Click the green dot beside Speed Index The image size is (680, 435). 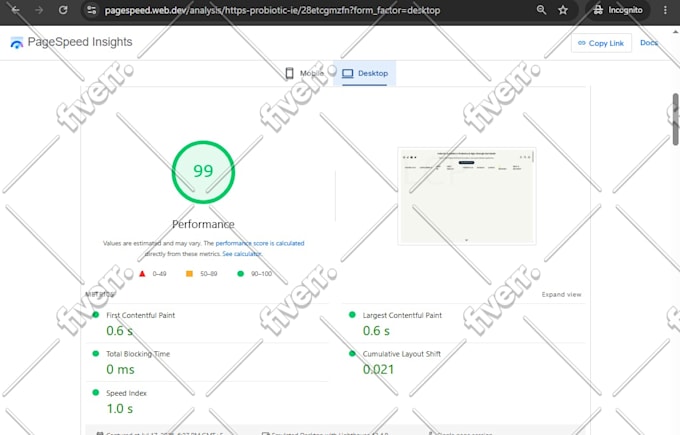pos(96,392)
